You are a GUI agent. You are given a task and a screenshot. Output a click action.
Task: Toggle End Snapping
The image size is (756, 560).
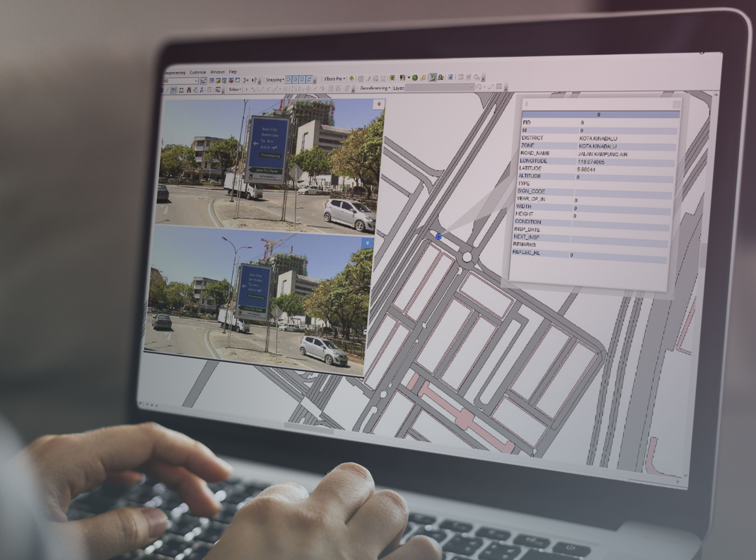coord(295,80)
